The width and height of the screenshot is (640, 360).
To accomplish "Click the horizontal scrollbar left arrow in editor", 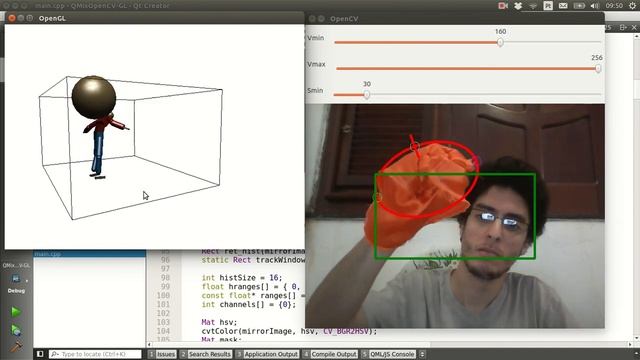I will click(149, 345).
